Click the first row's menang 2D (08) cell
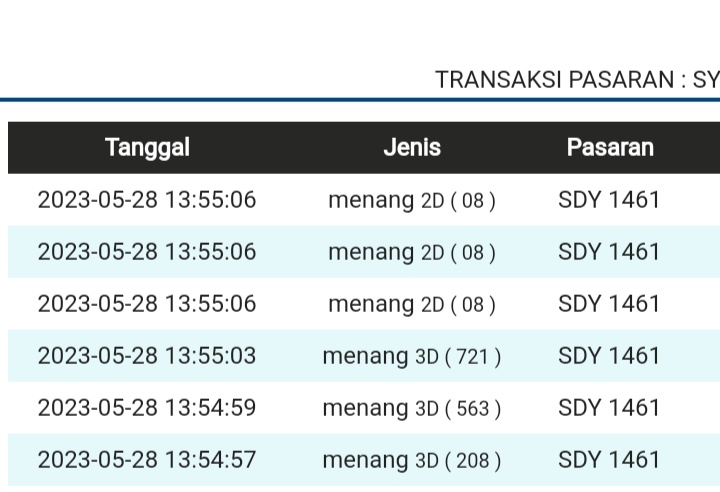This screenshot has width=720, height=492. 412,200
